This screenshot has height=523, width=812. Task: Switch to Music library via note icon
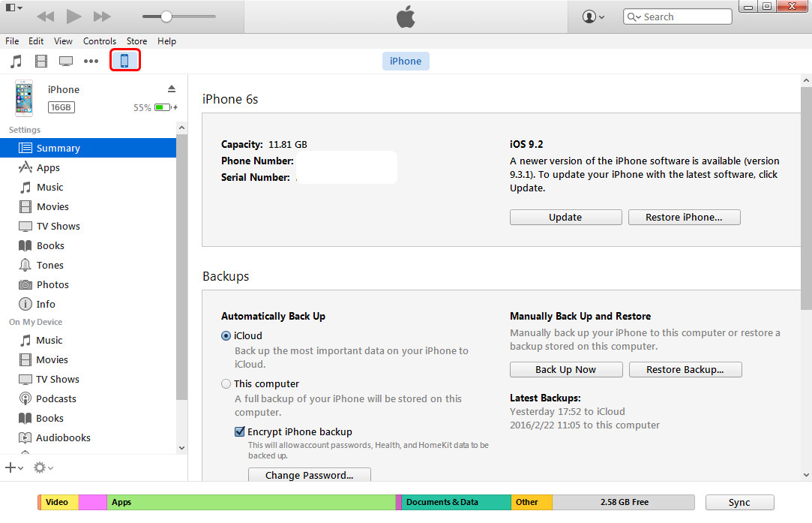pos(16,60)
